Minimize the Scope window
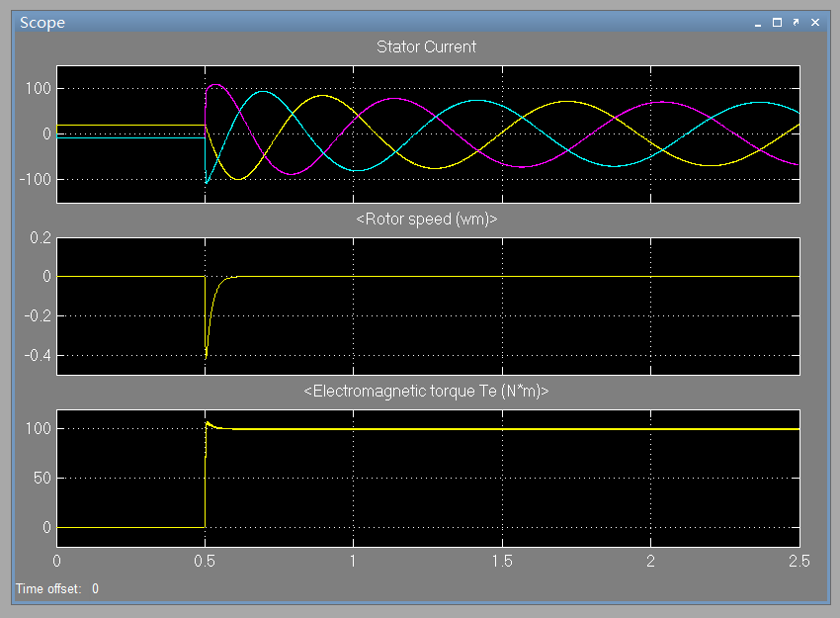The width and height of the screenshot is (840, 618). 758,24
